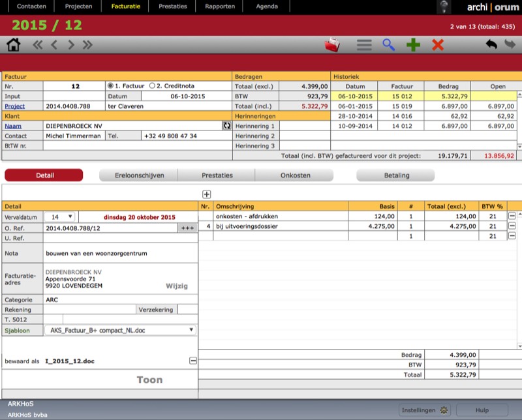The image size is (522, 420).
Task: Open the Prestaties menu
Action: coord(173,7)
